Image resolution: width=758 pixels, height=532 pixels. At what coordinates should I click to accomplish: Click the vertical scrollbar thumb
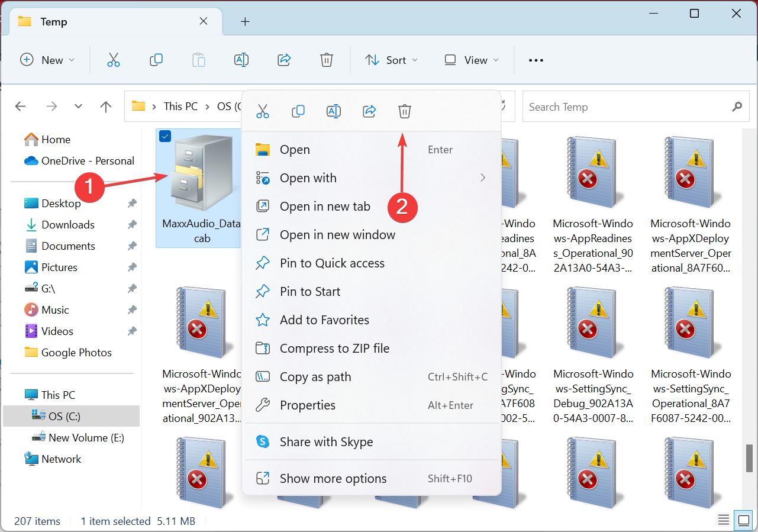point(749,457)
